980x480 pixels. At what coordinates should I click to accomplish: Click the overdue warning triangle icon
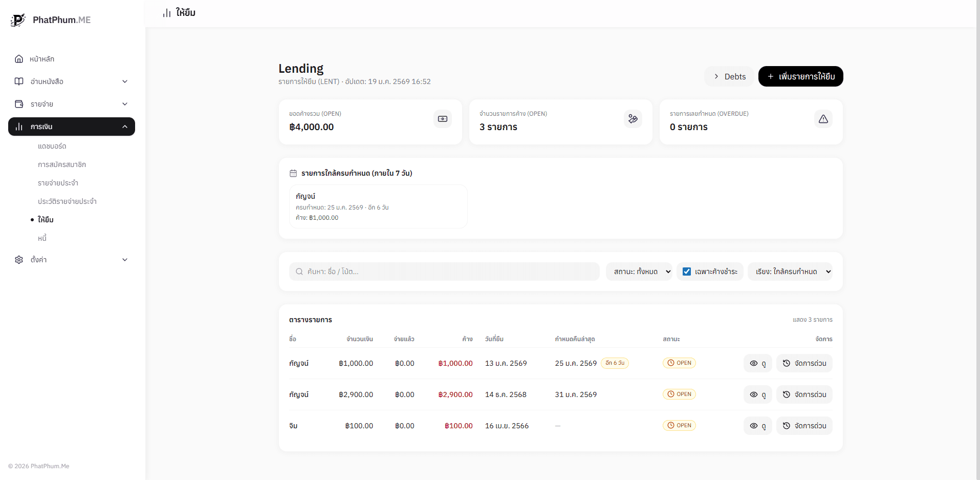[823, 119]
